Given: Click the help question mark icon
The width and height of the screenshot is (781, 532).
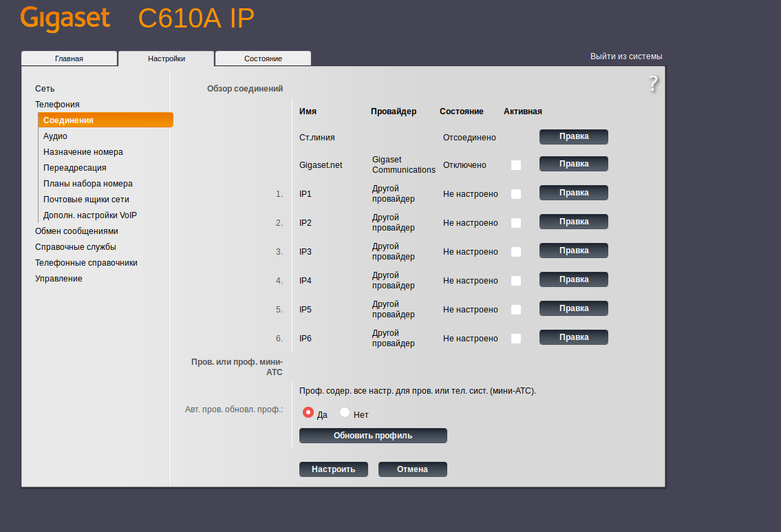Looking at the screenshot, I should pyautogui.click(x=653, y=84).
